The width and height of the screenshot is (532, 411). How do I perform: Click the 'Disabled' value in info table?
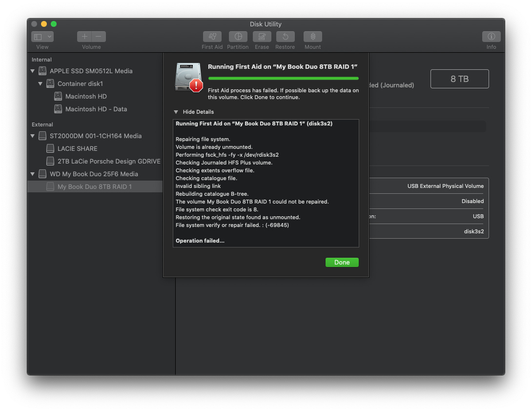(x=472, y=201)
